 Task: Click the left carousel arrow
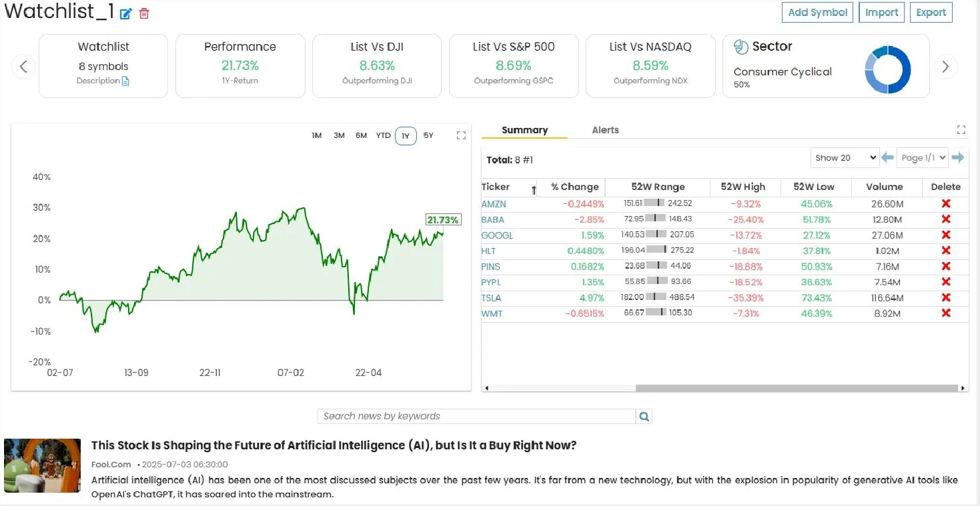[x=23, y=66]
